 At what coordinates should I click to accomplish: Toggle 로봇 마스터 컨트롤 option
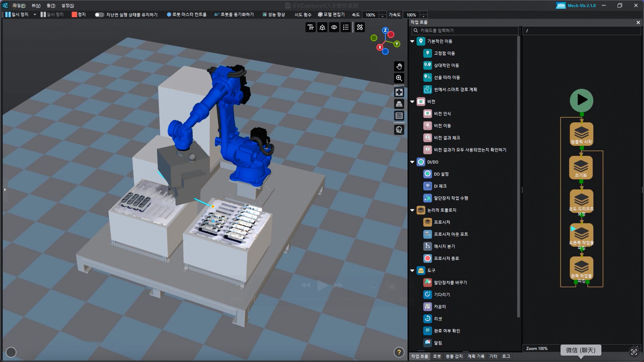coord(187,15)
